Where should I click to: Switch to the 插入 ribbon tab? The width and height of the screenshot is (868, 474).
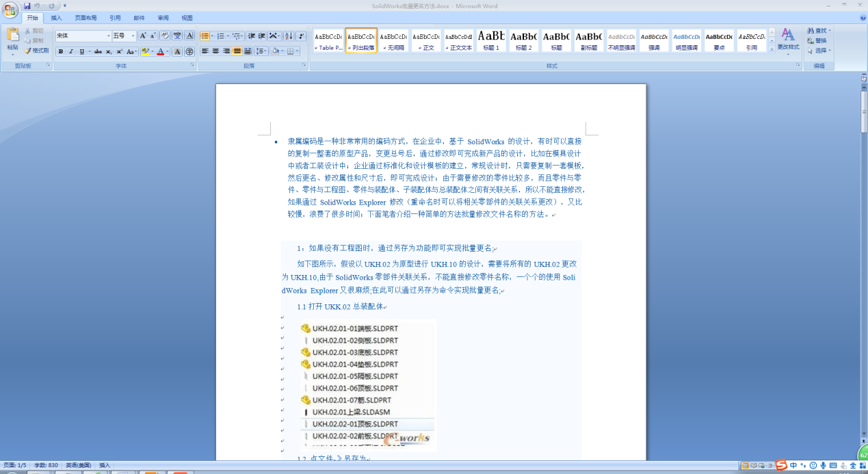(x=55, y=18)
